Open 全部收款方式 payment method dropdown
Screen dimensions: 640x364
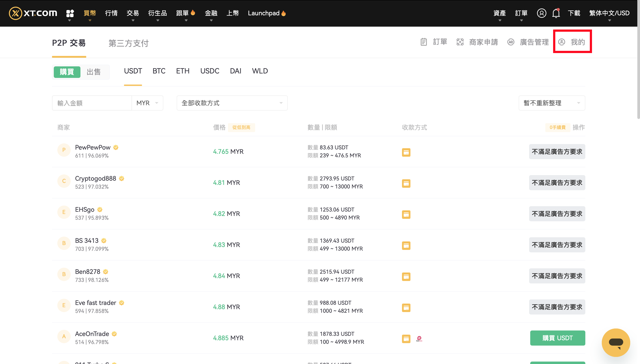[x=232, y=103]
